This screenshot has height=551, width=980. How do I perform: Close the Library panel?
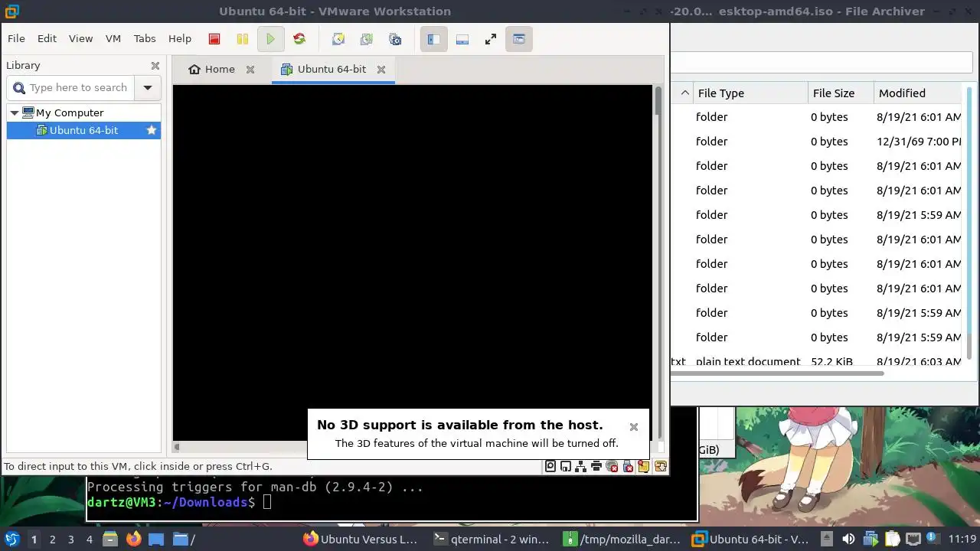tap(155, 66)
